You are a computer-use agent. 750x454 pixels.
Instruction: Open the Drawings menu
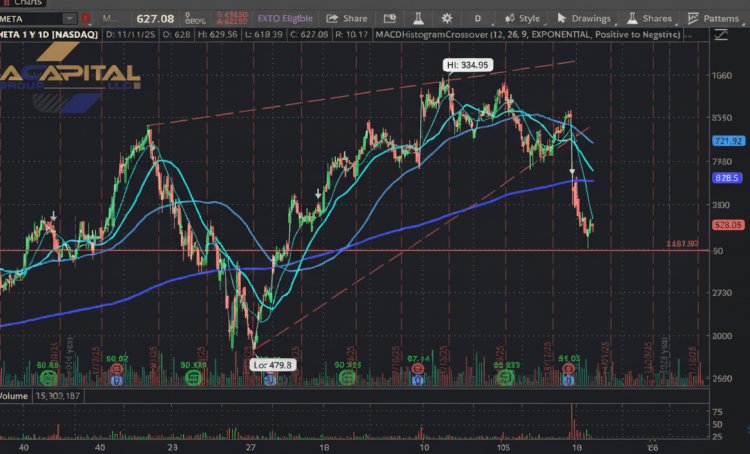[583, 18]
